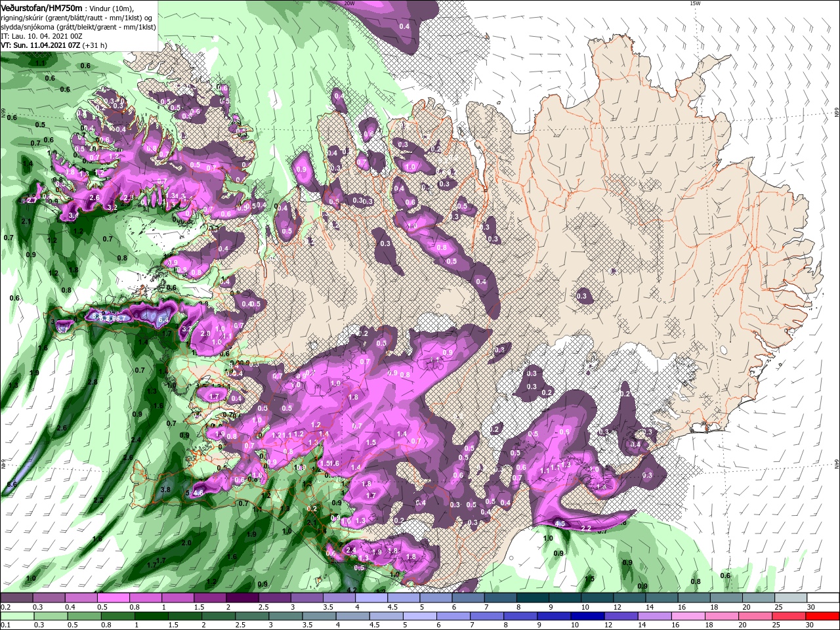Viewport: 840px width, 630px height.
Task: Pick the violet 12–14 rain swatch
Action: (621, 615)
